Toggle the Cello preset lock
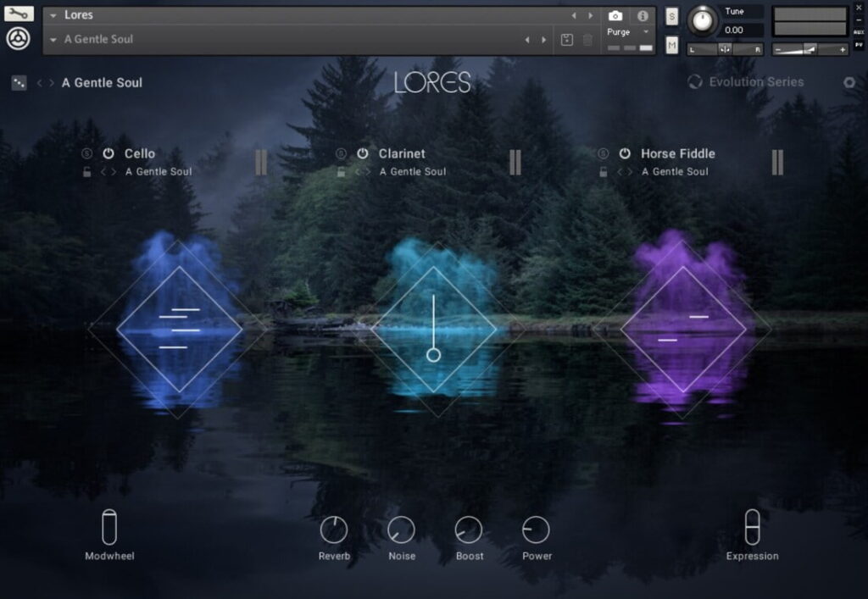 [87, 172]
